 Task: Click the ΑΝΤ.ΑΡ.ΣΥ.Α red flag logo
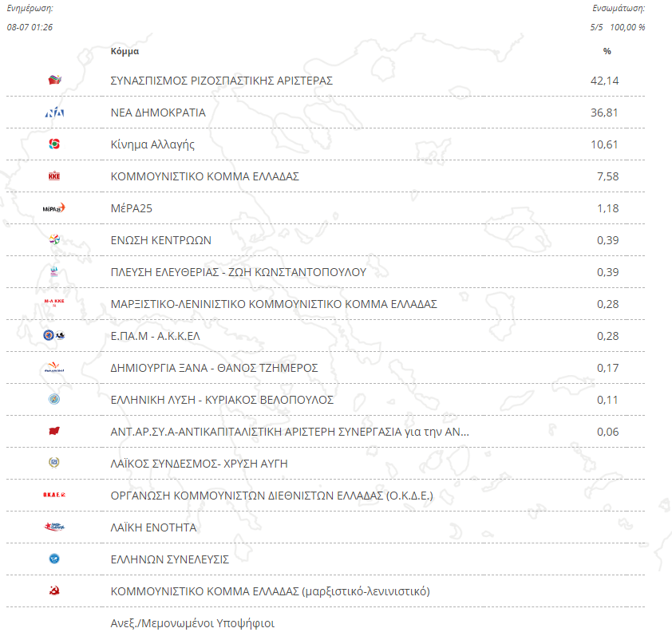[54, 432]
